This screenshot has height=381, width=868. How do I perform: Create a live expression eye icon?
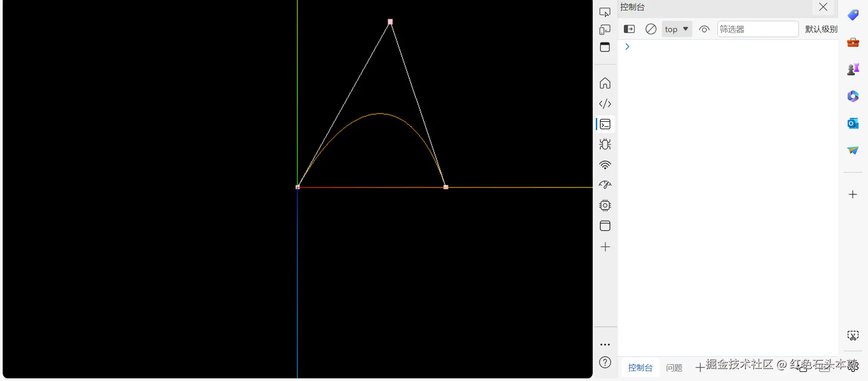(x=704, y=29)
